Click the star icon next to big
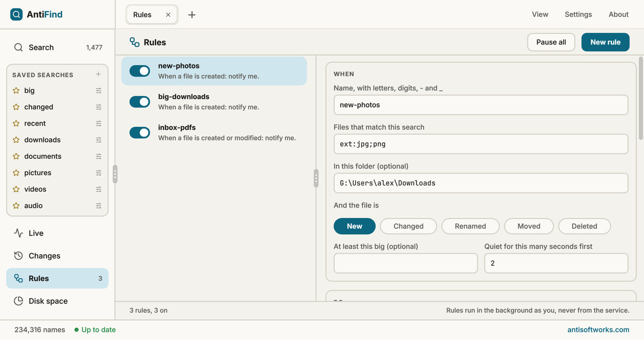The width and height of the screenshot is (644, 340). pyautogui.click(x=16, y=91)
